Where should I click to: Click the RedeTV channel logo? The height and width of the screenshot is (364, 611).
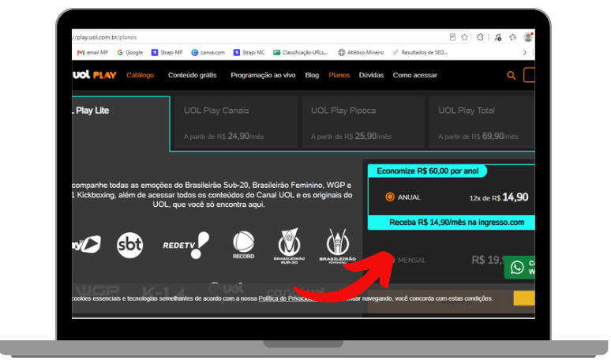point(186,245)
